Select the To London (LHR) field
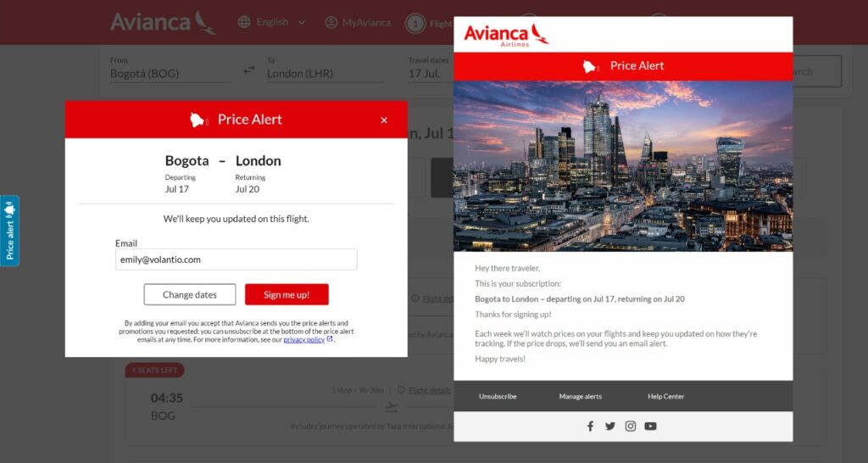868x463 pixels. click(x=326, y=69)
